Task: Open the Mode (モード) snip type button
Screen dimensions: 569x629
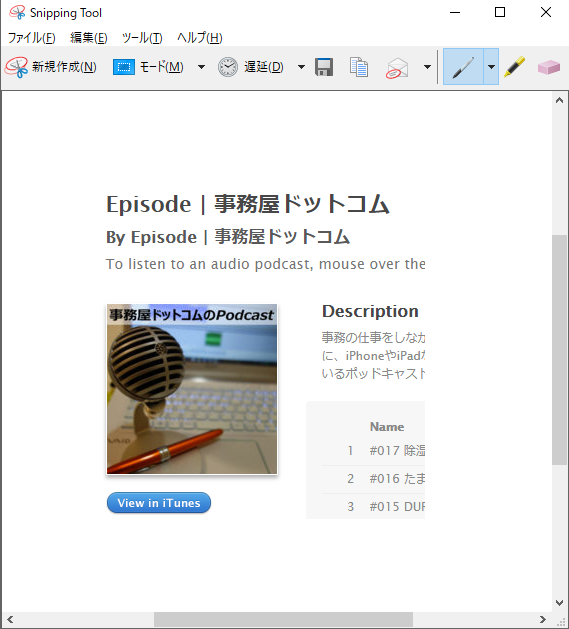Action: coord(148,67)
